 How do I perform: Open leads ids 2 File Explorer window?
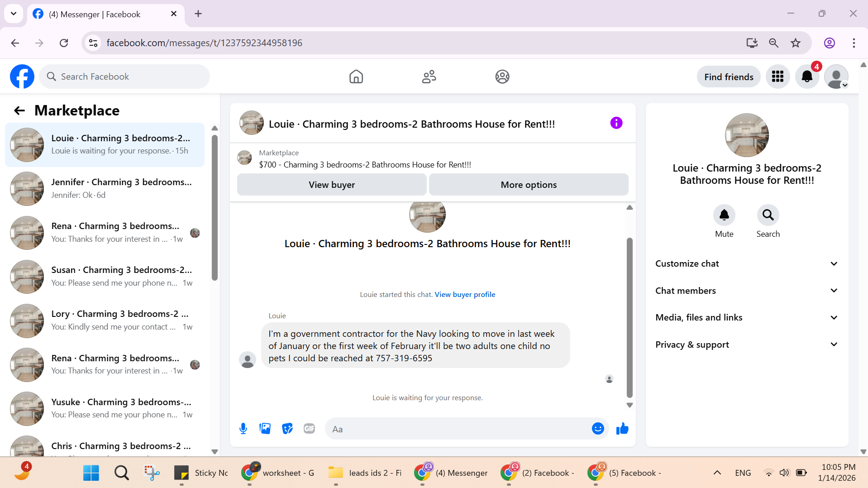(x=365, y=473)
